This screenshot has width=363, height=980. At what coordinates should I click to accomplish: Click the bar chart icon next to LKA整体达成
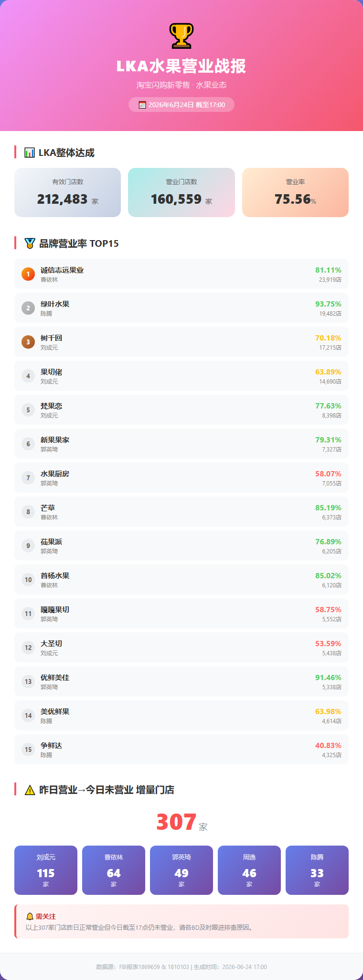click(x=30, y=153)
